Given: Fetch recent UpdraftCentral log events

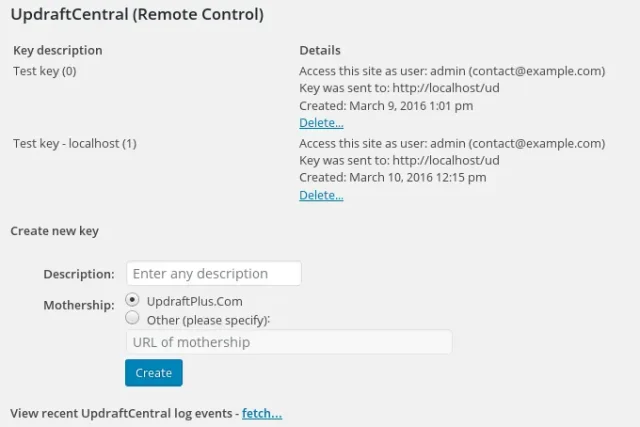Looking at the screenshot, I should (x=262, y=413).
